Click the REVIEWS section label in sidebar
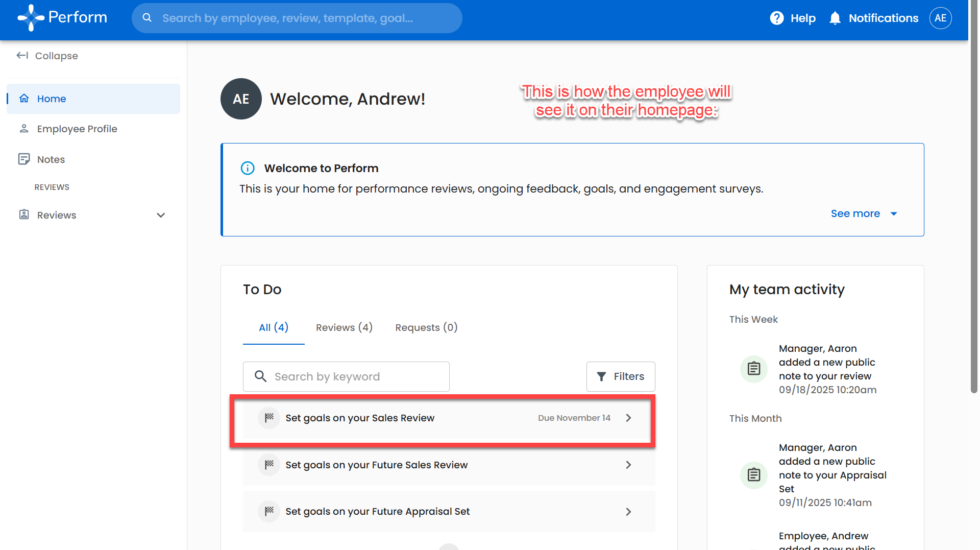This screenshot has height=550, width=980. pyautogui.click(x=52, y=187)
